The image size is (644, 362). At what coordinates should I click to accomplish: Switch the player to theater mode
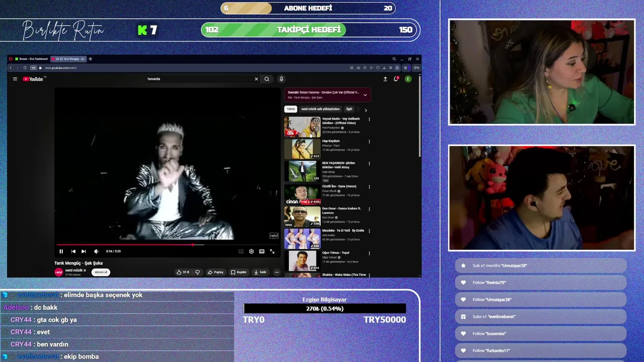pyautogui.click(x=262, y=251)
